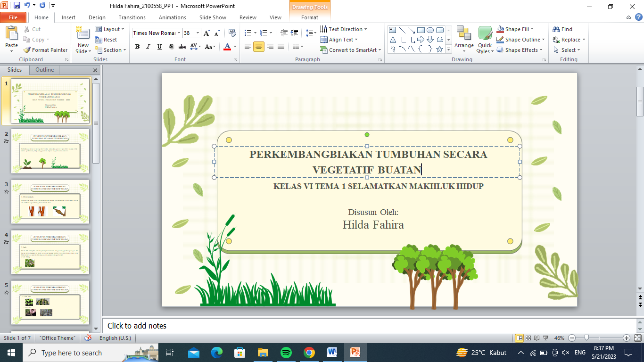Image resolution: width=644 pixels, height=362 pixels.
Task: Click the Clear All Formatting icon
Action: [x=232, y=33]
